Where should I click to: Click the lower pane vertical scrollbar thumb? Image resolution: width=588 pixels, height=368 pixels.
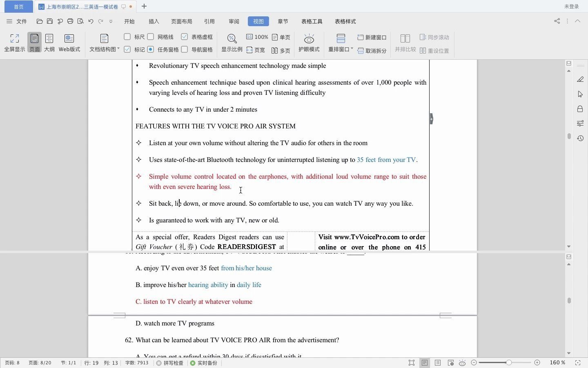(569, 301)
